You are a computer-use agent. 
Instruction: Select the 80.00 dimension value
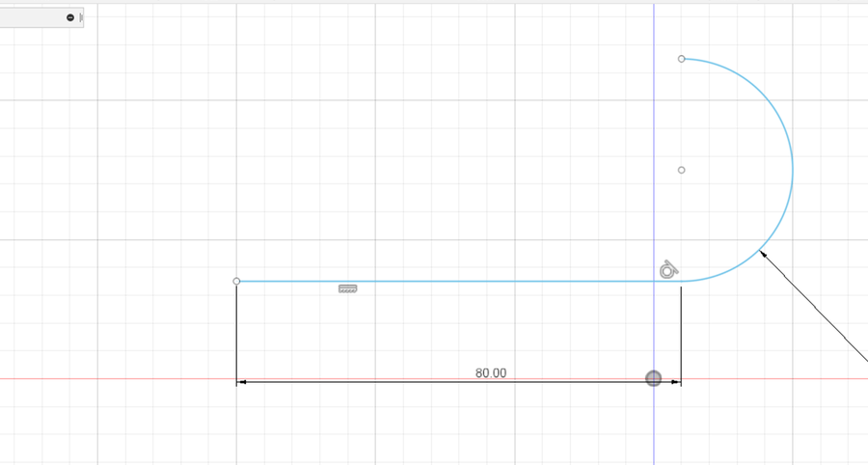[491, 373]
